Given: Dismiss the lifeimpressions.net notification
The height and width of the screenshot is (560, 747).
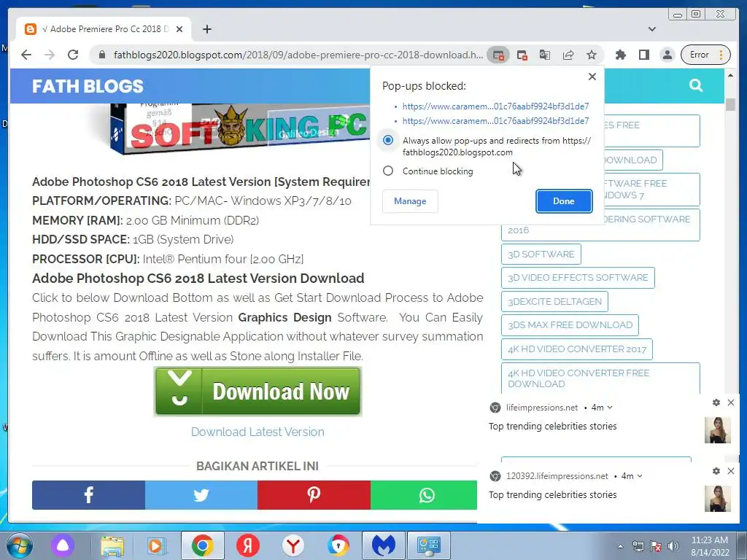Looking at the screenshot, I should coord(731,402).
